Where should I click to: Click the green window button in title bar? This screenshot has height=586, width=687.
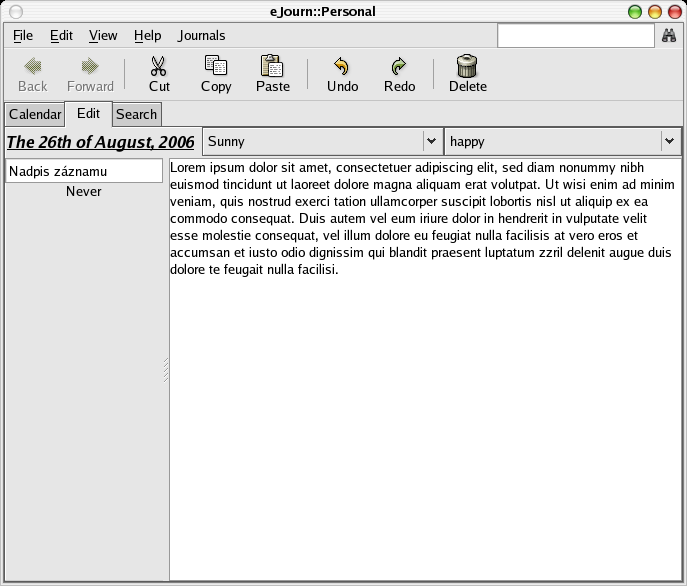[x=635, y=12]
